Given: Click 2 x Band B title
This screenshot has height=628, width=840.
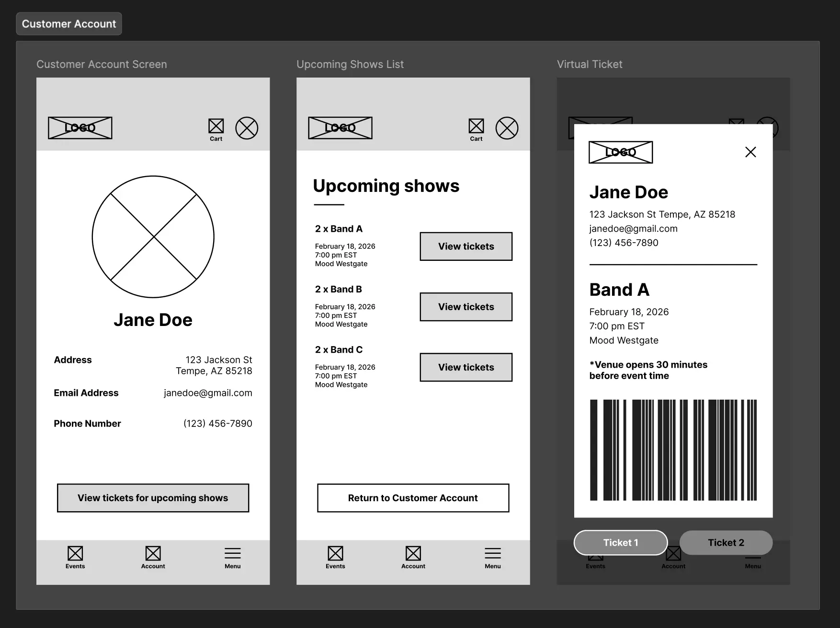Looking at the screenshot, I should [x=339, y=289].
